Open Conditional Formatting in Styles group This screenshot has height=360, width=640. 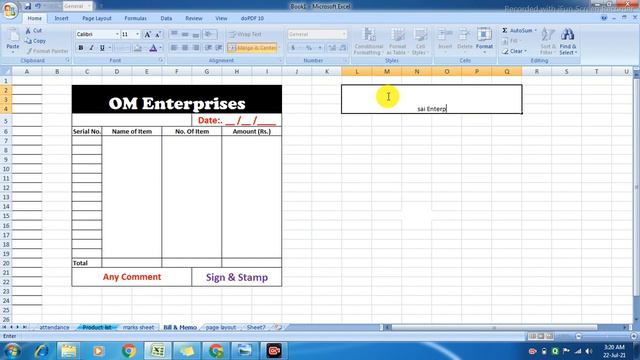[x=369, y=41]
